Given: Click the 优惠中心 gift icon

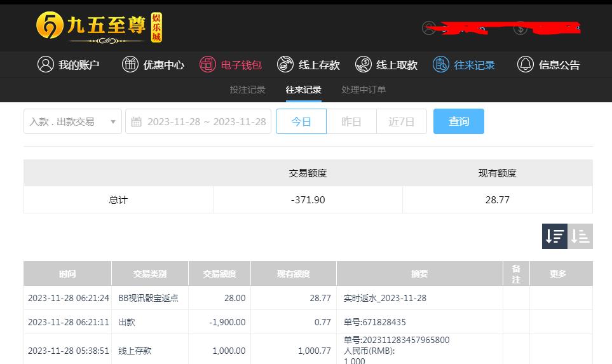Looking at the screenshot, I should pos(130,64).
